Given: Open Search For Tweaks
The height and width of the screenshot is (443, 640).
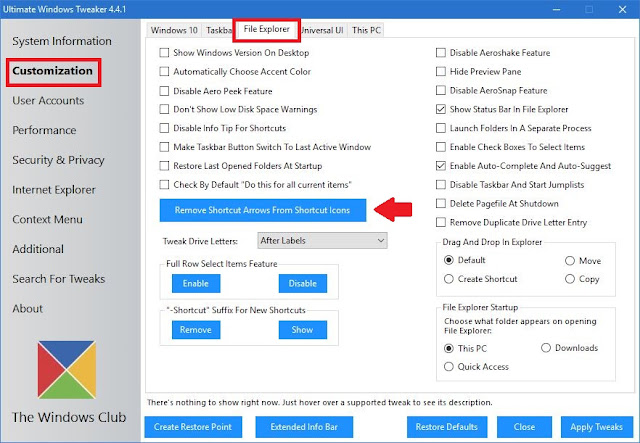Looking at the screenshot, I should coord(59,279).
